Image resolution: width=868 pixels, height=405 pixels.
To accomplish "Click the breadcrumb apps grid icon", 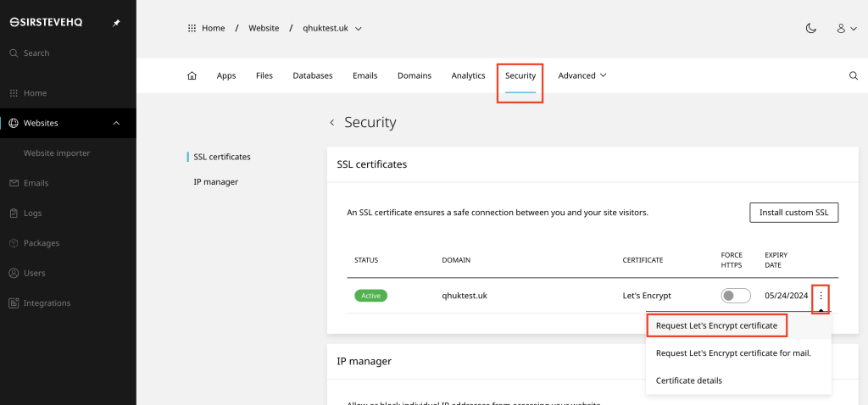I will [x=192, y=28].
